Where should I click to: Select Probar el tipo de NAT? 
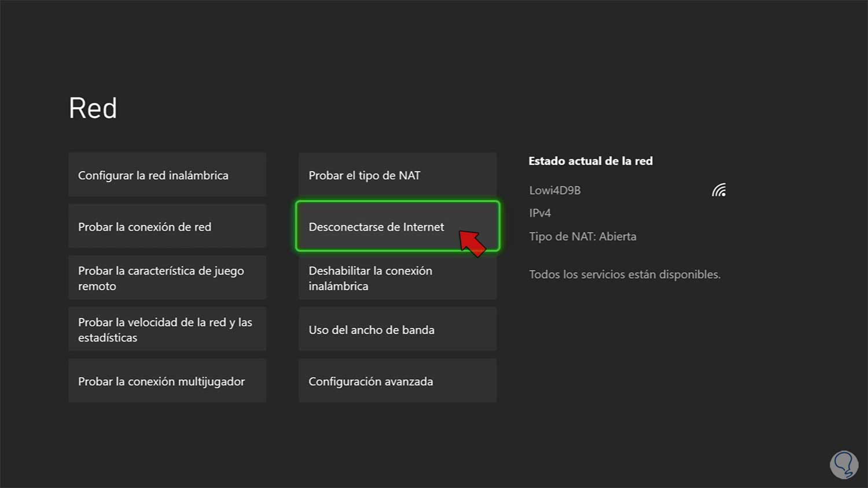pyautogui.click(x=397, y=175)
